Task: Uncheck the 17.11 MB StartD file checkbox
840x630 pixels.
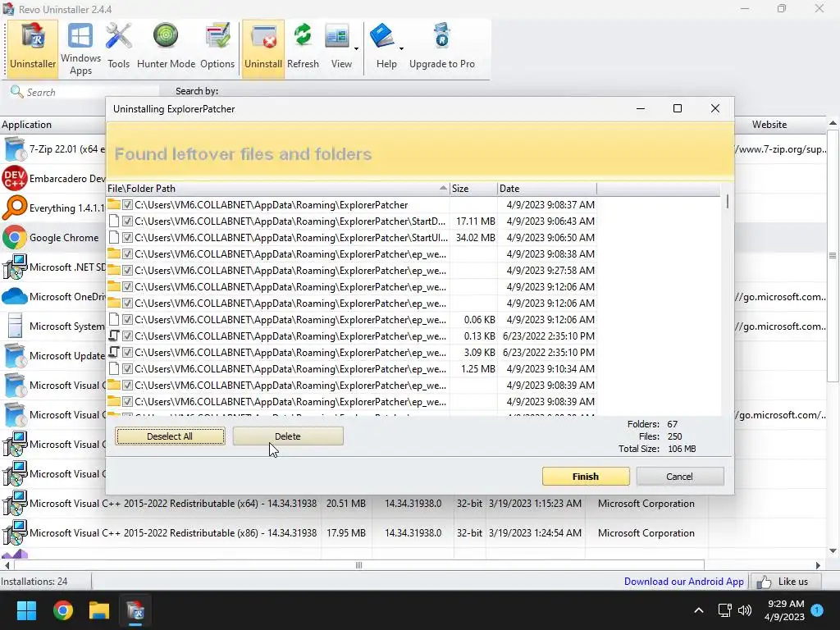Action: coord(127,221)
